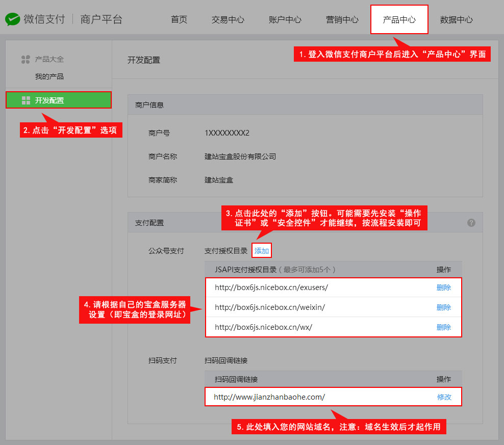Image resolution: width=504 pixels, height=445 pixels.
Task: Click the short name value 建站宝盒
Action: click(218, 180)
